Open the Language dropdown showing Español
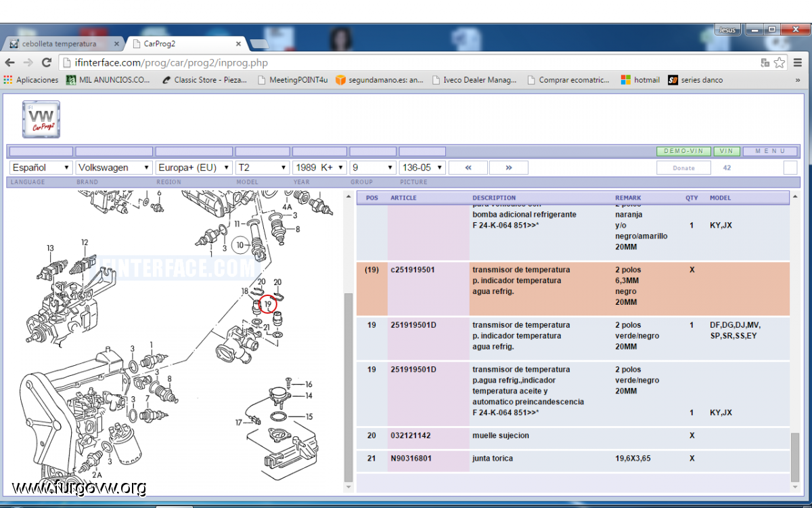The image size is (812, 508). pos(41,167)
